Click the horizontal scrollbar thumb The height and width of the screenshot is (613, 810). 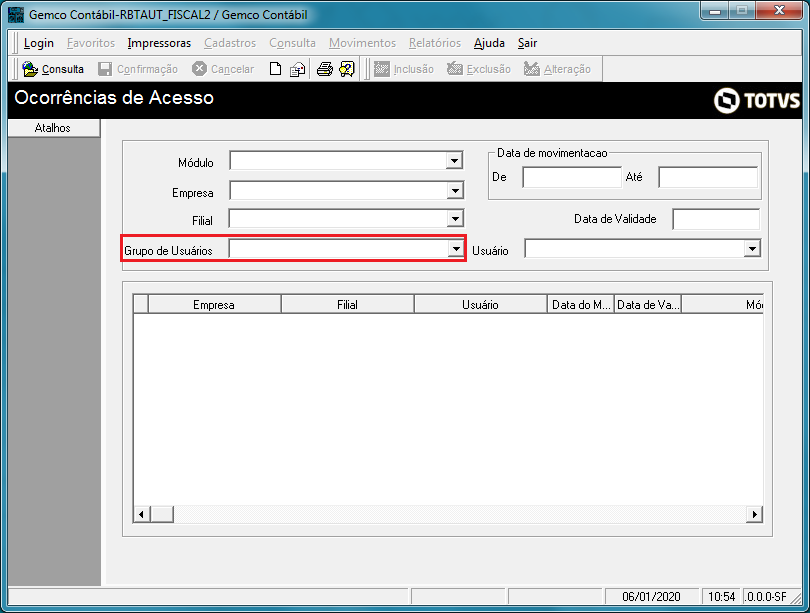(x=162, y=514)
